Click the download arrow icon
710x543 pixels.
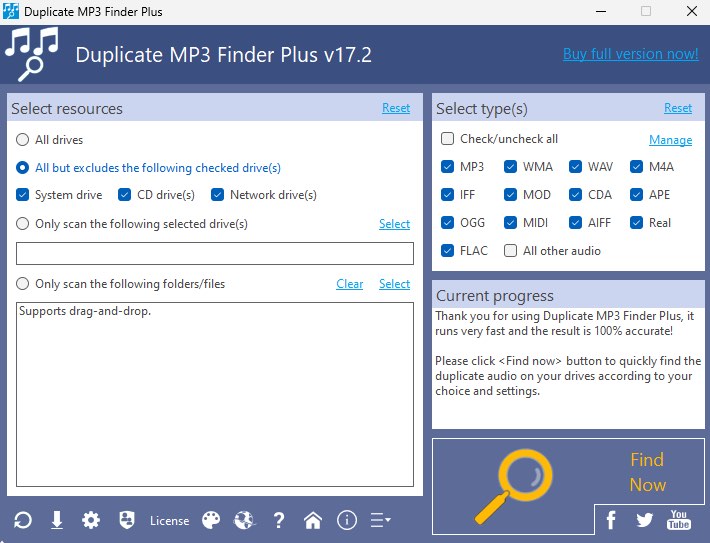(57, 520)
